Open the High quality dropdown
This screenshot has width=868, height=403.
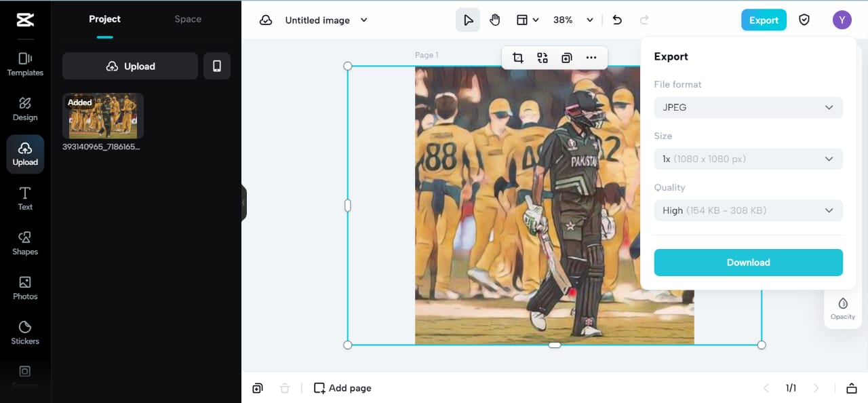(x=749, y=210)
